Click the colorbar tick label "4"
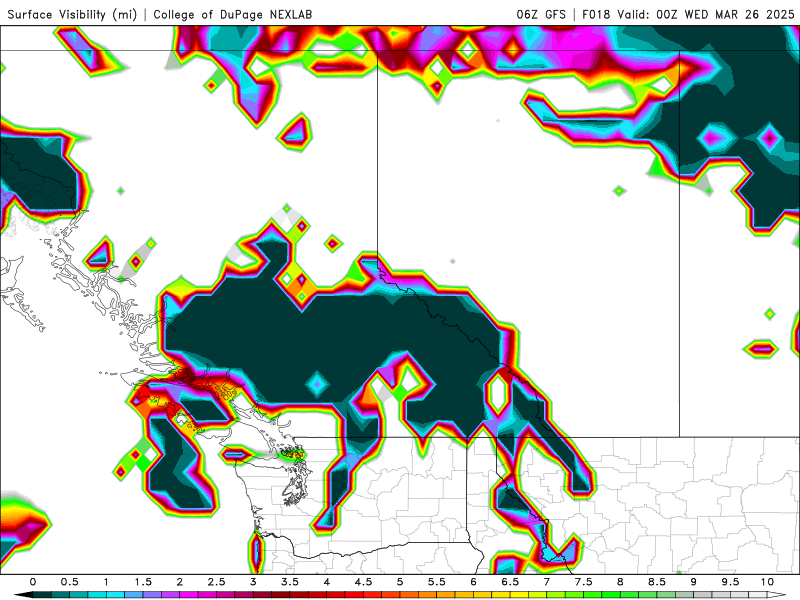Screen dimensions: 800x600 click(327, 582)
